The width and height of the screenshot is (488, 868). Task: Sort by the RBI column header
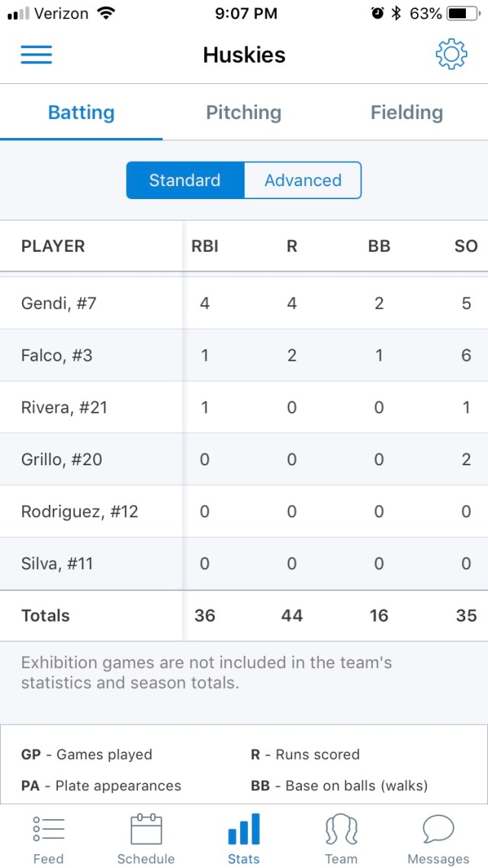click(204, 246)
